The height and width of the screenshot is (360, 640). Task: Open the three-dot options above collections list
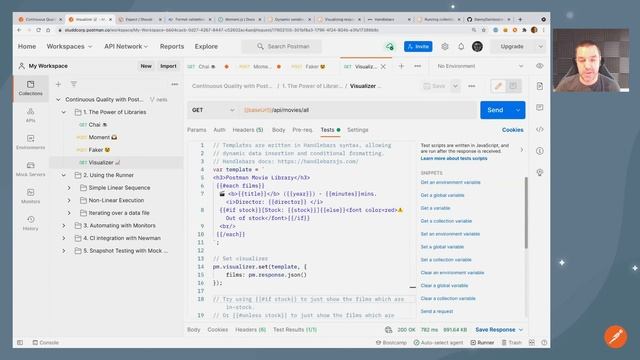175,84
